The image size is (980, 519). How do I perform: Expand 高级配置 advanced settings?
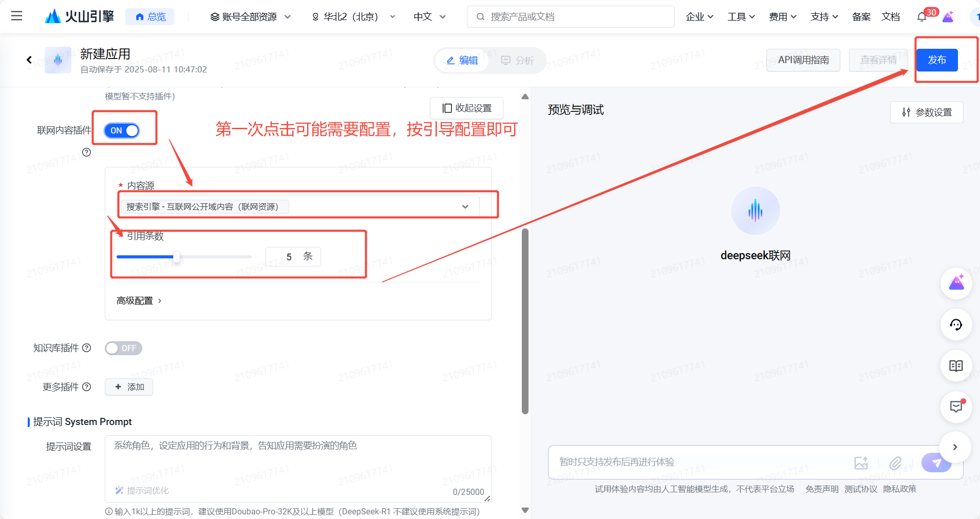coord(139,301)
